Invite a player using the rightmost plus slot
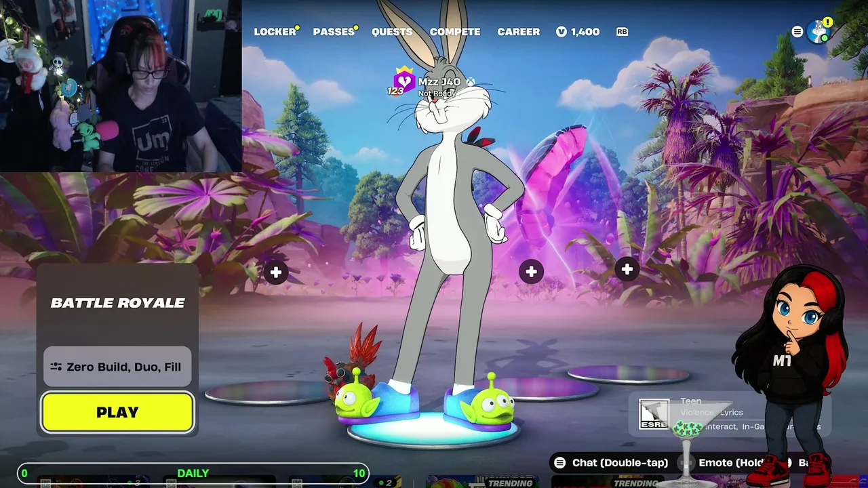868x488 pixels. point(627,270)
